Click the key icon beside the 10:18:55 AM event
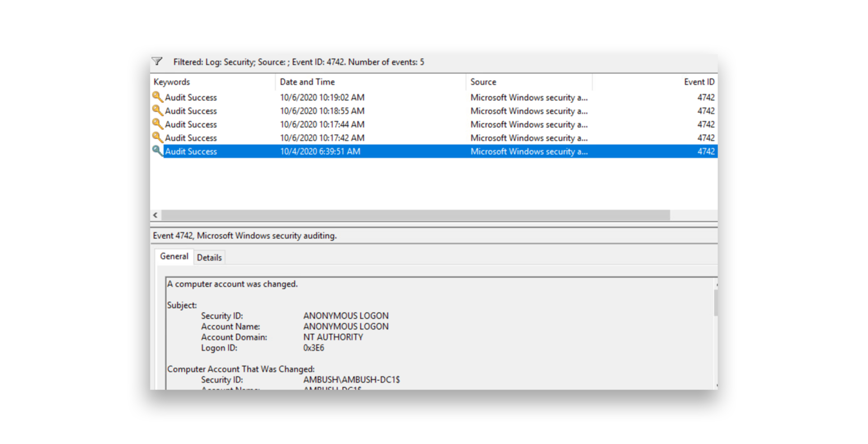 coord(157,110)
